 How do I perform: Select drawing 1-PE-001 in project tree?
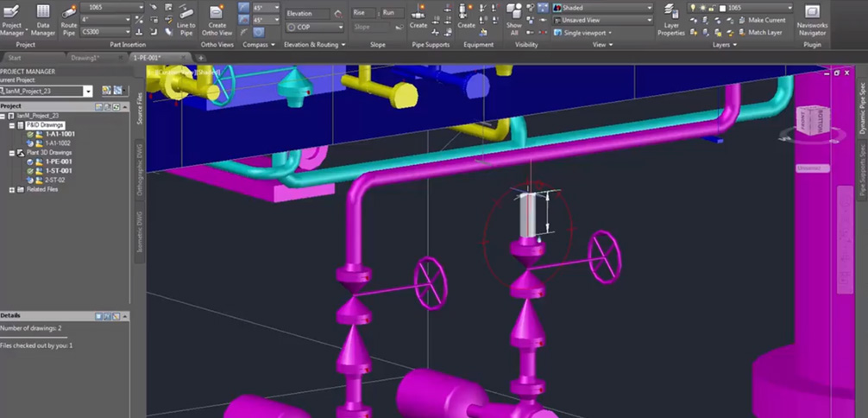tap(59, 161)
